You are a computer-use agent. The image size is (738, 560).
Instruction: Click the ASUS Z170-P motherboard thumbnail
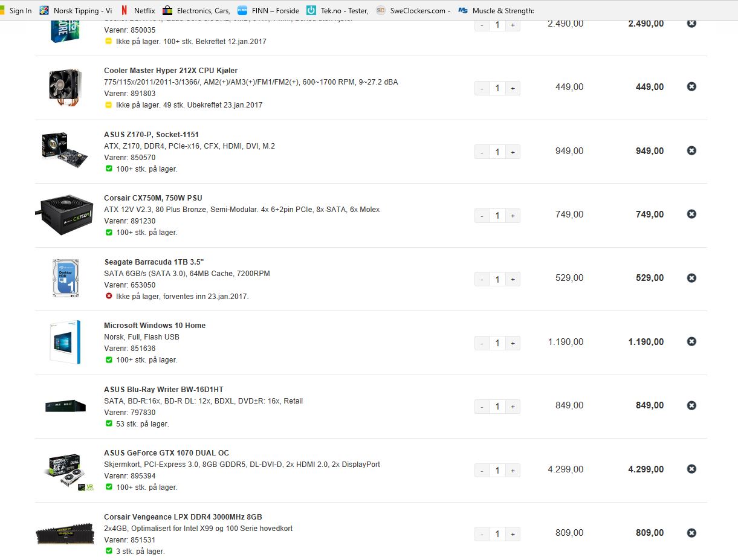(x=65, y=152)
